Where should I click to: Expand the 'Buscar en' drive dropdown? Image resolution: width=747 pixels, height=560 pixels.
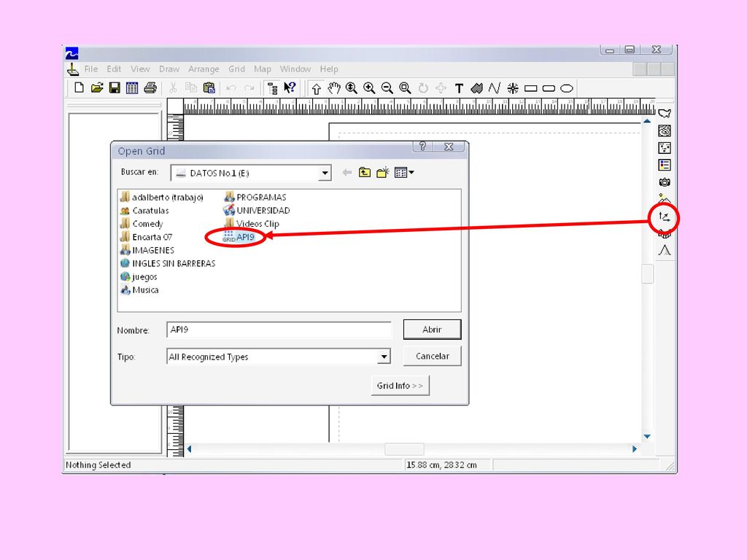click(325, 173)
